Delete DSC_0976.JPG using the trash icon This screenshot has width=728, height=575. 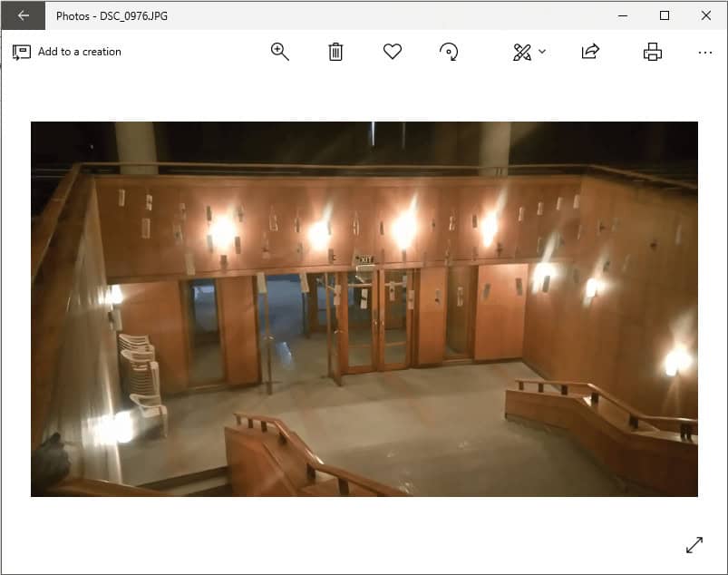point(335,52)
